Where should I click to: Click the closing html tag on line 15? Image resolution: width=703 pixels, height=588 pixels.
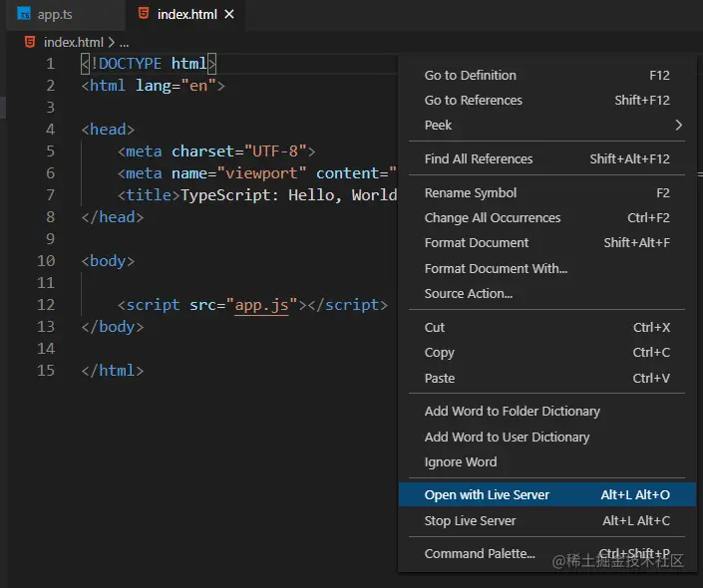point(113,371)
